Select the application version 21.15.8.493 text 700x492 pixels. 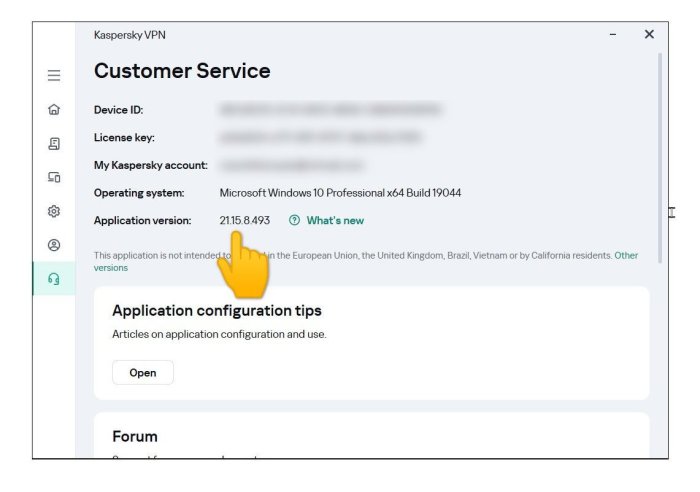coord(245,221)
